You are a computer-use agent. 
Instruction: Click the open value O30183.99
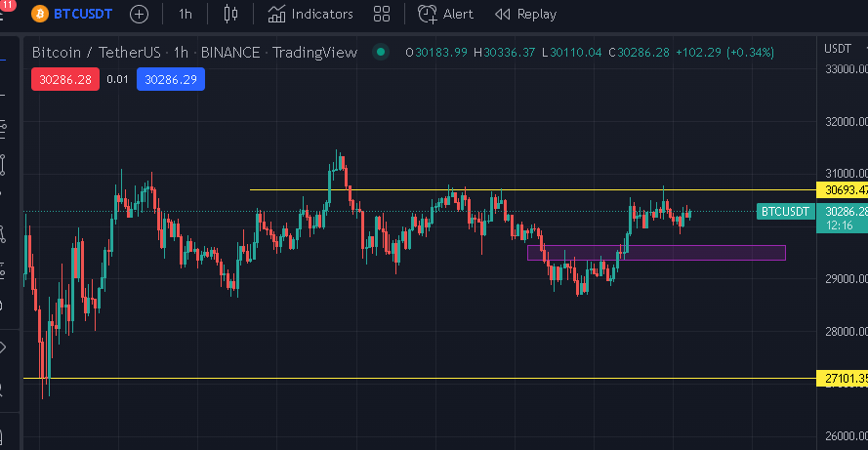(x=436, y=53)
